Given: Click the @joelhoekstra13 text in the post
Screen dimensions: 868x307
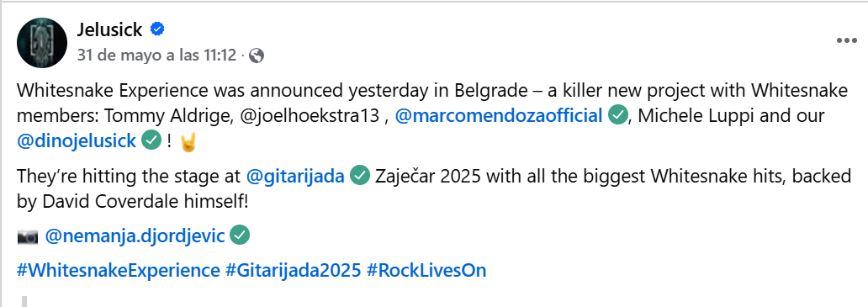Looking at the screenshot, I should tap(310, 115).
